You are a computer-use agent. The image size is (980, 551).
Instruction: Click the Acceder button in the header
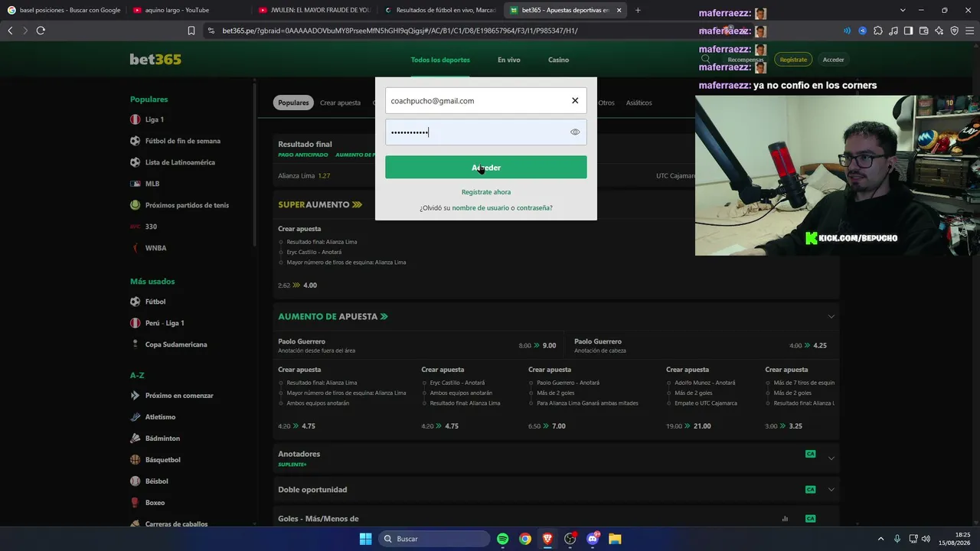point(833,60)
